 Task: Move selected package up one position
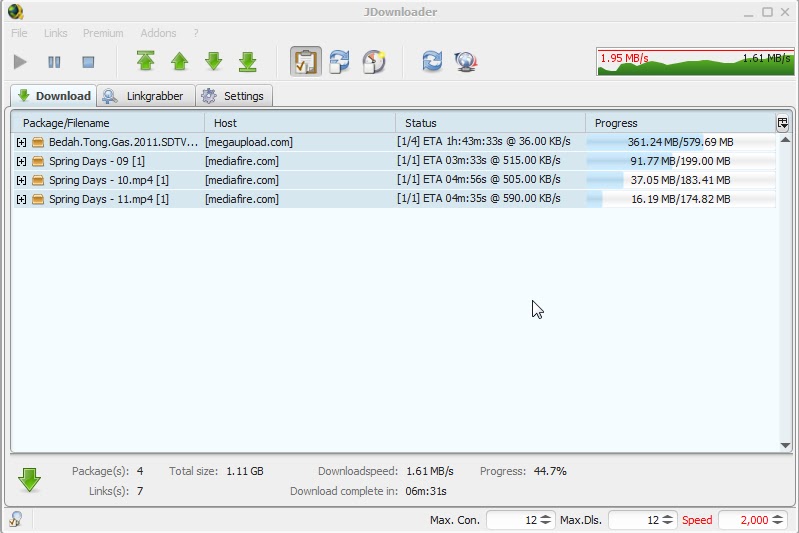[x=179, y=61]
